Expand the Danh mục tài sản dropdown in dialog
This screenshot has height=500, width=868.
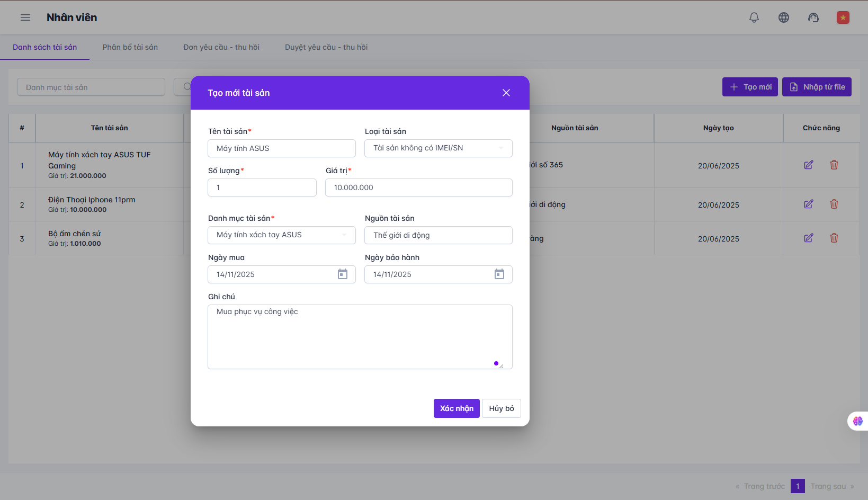(x=281, y=235)
